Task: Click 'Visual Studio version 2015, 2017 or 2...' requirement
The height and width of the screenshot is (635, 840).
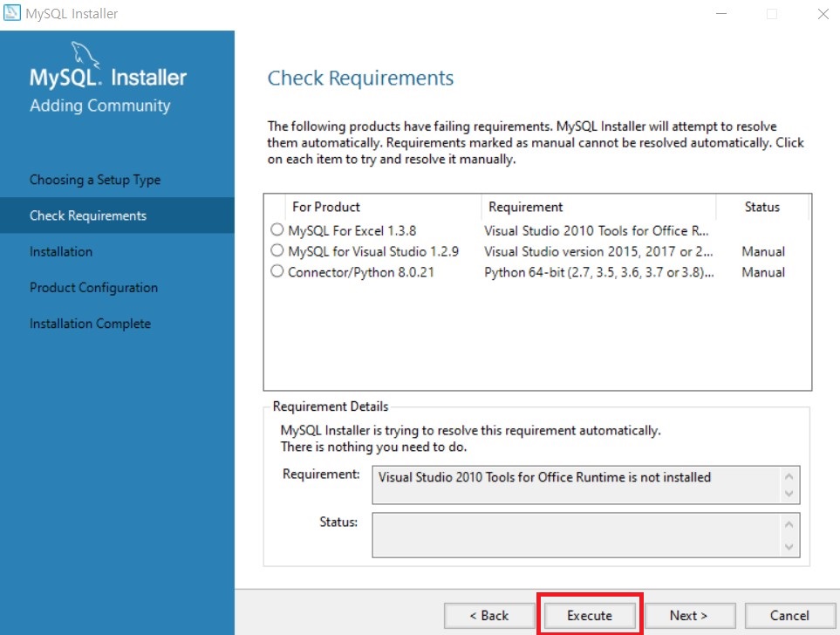Action: (x=598, y=251)
